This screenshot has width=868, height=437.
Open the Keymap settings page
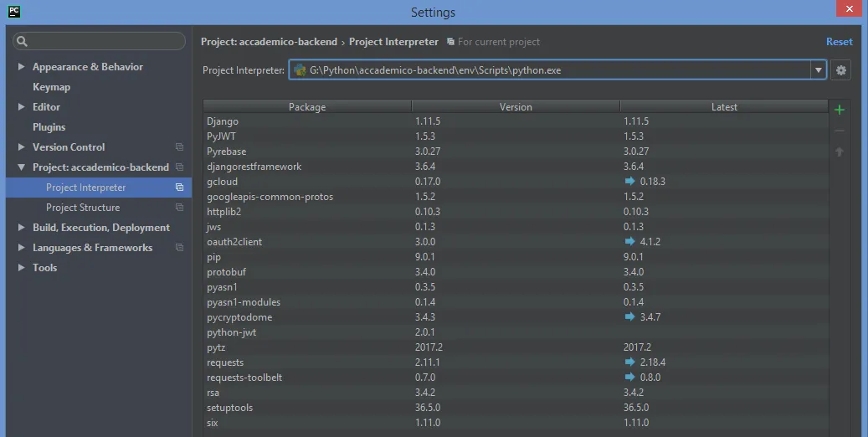[52, 87]
